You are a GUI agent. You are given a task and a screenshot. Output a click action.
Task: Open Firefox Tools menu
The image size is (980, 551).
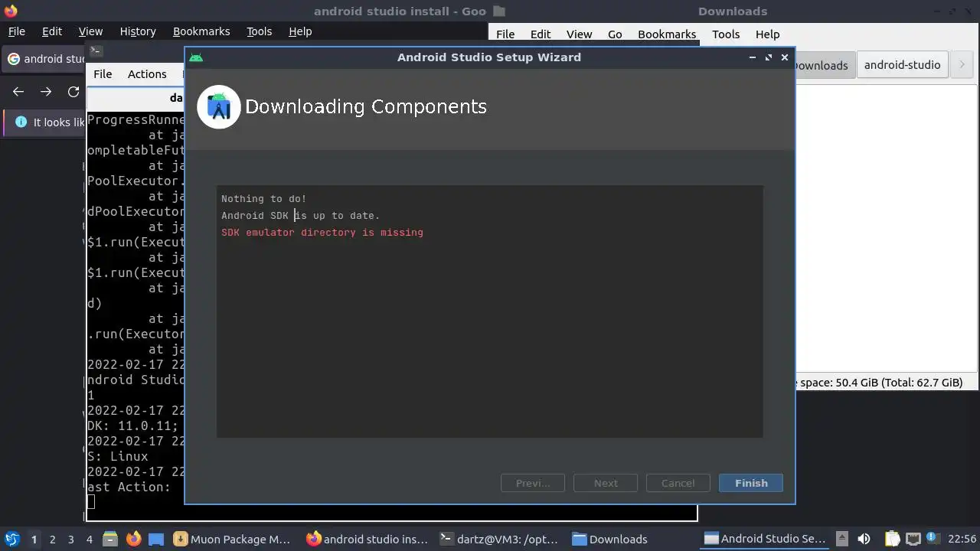click(259, 31)
